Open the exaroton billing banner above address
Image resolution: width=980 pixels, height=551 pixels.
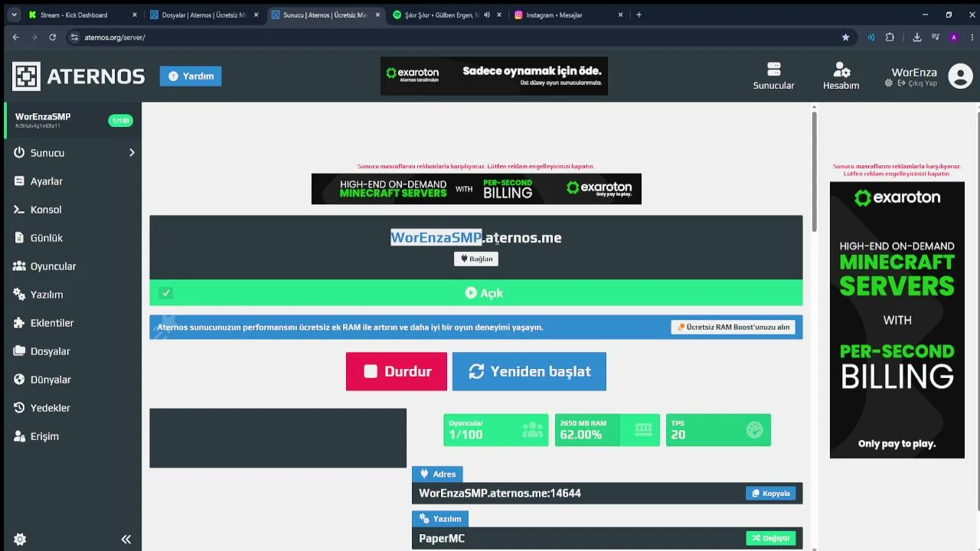pos(476,189)
